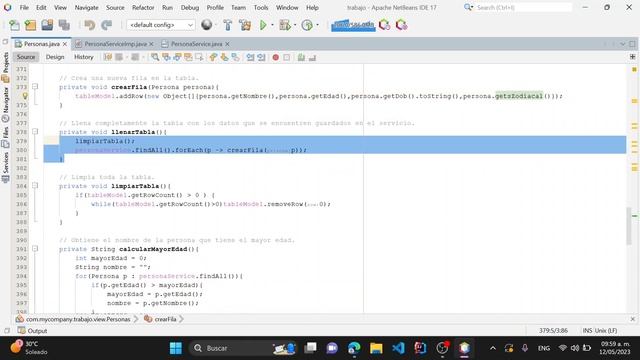Open the Output panel
640x360 pixels.
coord(33,331)
